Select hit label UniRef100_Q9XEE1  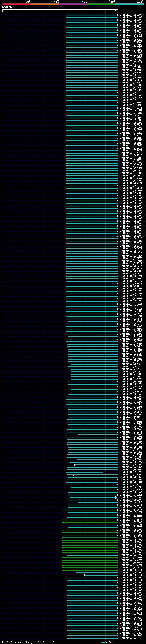[x=131, y=40]
